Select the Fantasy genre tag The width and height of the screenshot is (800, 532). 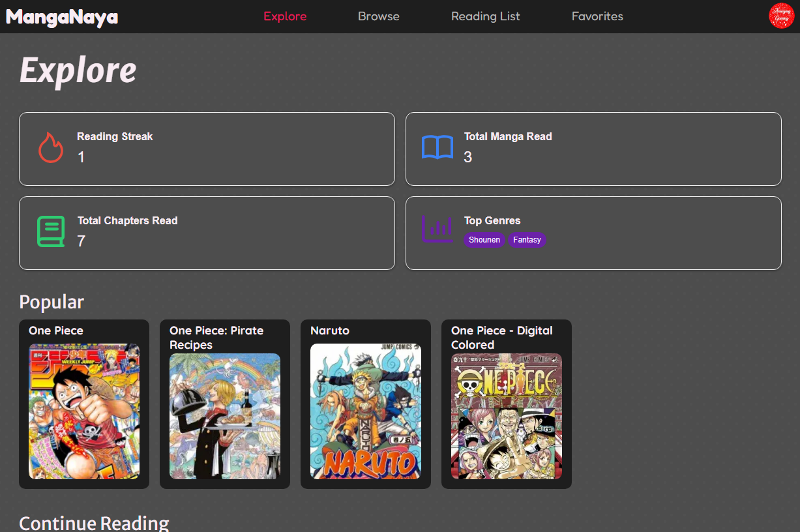[527, 240]
